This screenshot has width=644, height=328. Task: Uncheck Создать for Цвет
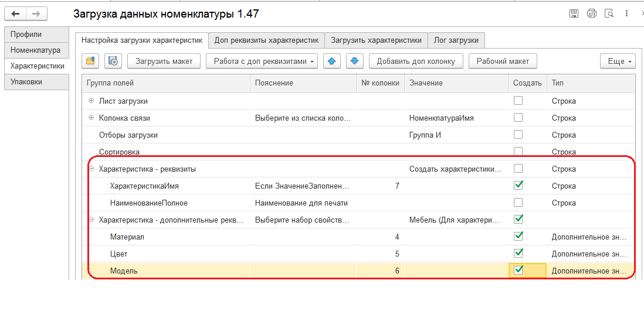click(518, 254)
